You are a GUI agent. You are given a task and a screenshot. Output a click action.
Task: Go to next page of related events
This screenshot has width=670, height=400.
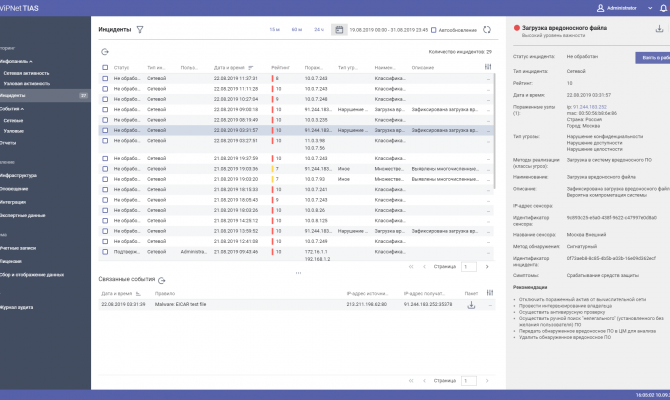pyautogui.click(x=487, y=380)
